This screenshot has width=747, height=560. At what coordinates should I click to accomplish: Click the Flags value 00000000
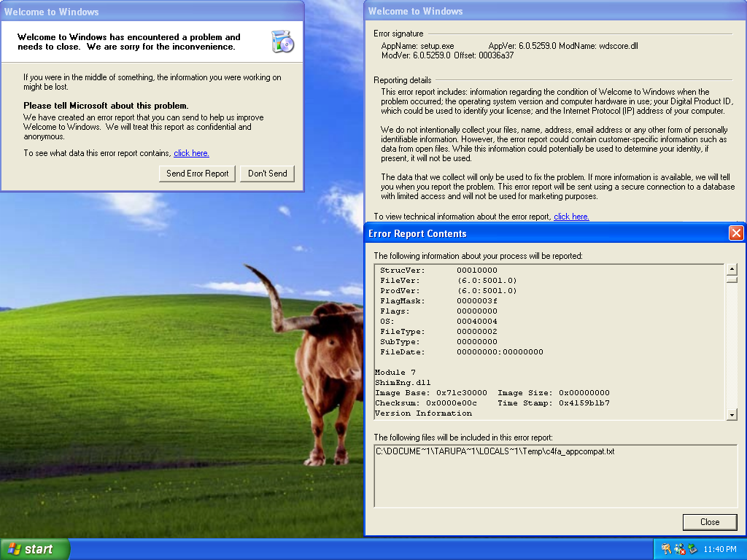click(x=477, y=311)
